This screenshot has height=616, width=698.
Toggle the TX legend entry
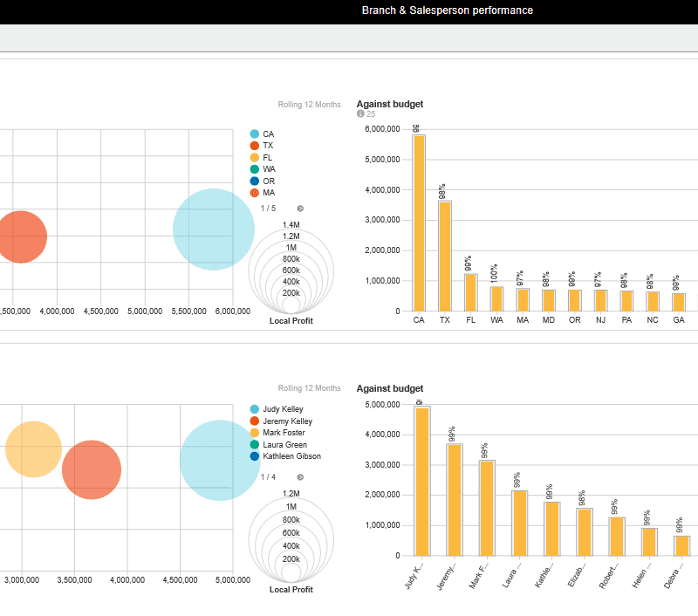click(256, 145)
